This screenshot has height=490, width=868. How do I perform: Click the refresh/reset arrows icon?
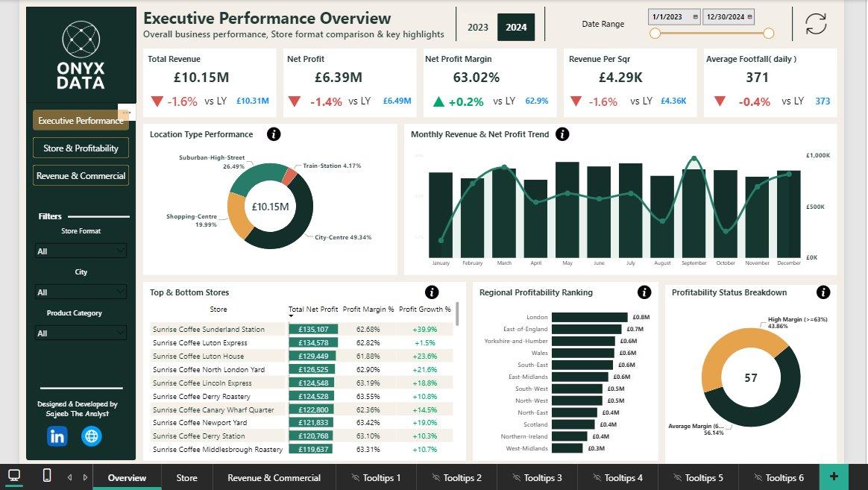tap(815, 24)
